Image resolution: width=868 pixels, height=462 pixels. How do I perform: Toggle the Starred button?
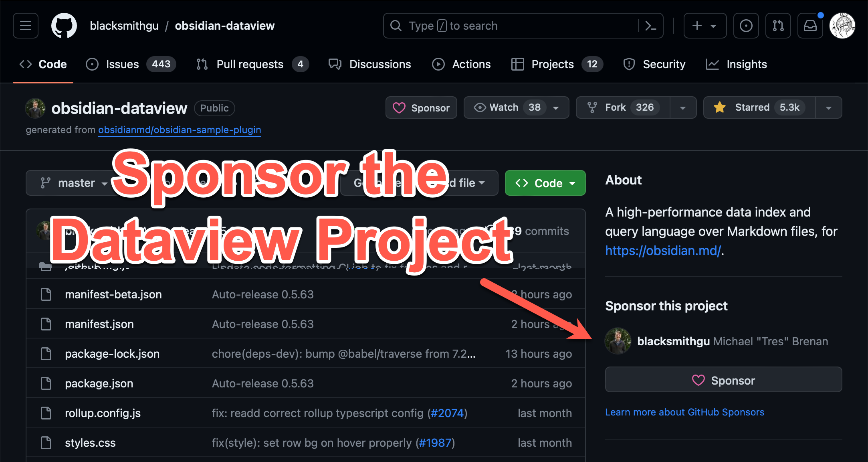(x=759, y=107)
